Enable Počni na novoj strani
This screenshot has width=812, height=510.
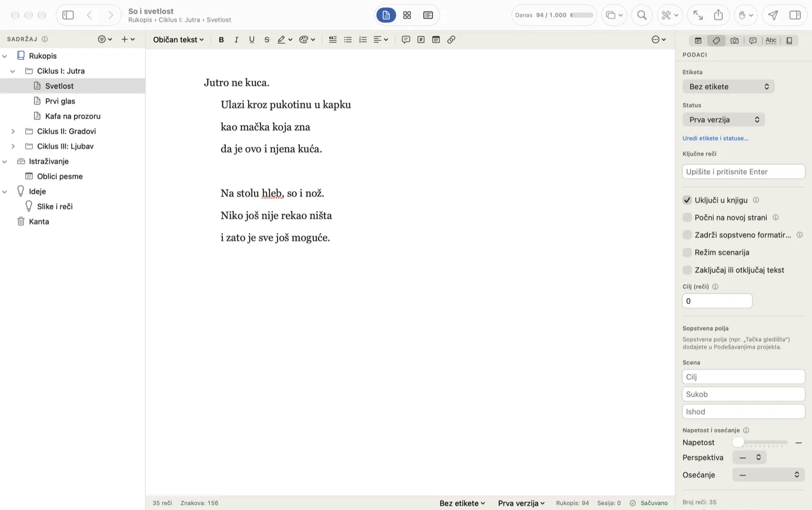(687, 217)
